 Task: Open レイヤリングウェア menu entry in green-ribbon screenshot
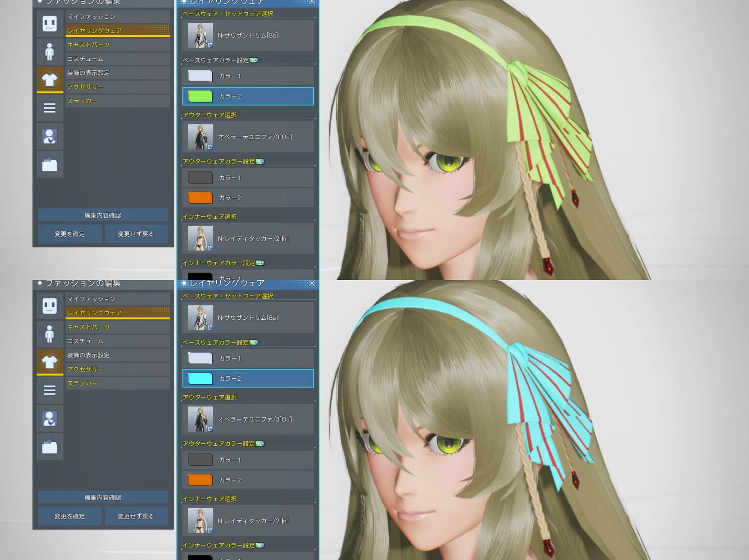[118, 31]
